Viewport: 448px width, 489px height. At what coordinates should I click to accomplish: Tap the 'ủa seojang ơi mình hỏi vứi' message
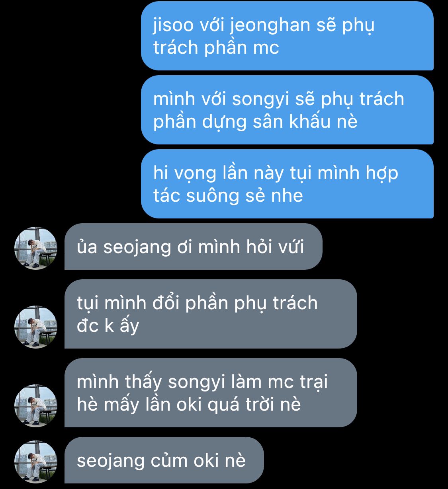193,247
